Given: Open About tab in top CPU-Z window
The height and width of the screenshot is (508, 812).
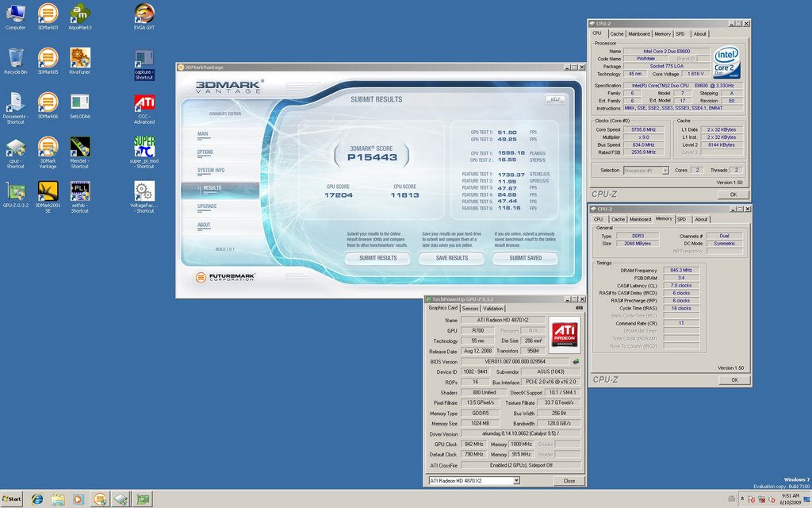Looking at the screenshot, I should pos(699,33).
